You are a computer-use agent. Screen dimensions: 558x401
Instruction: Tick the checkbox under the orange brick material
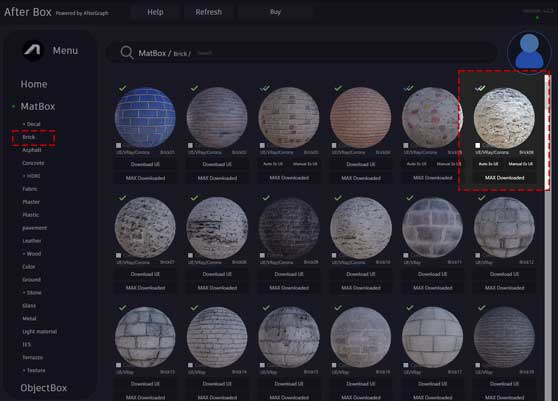(334, 146)
